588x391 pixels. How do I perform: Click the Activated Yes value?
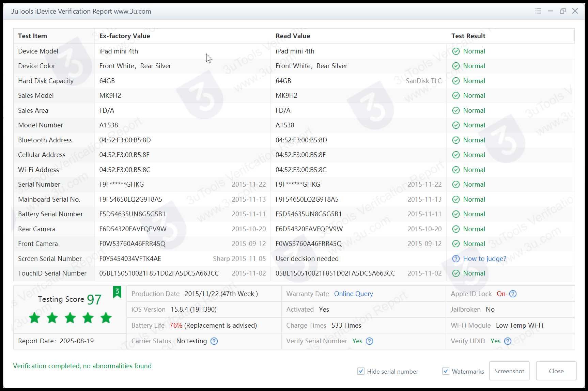click(324, 309)
